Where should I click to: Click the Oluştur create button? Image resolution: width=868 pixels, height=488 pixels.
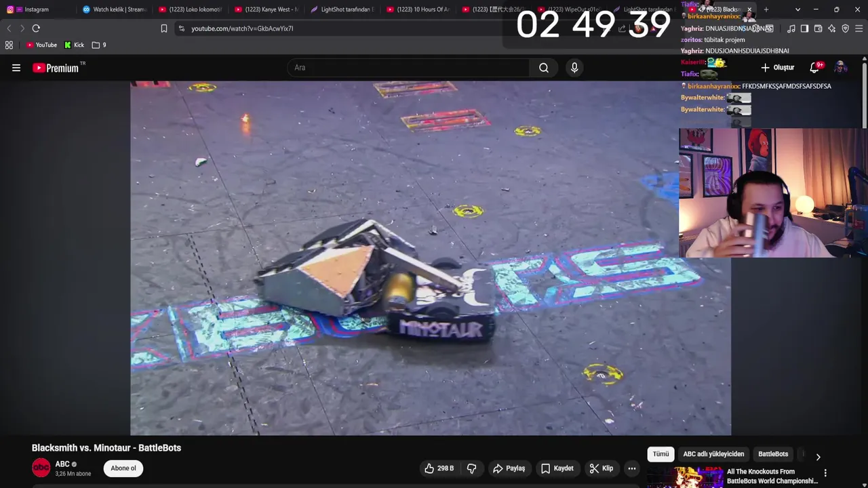tap(778, 68)
